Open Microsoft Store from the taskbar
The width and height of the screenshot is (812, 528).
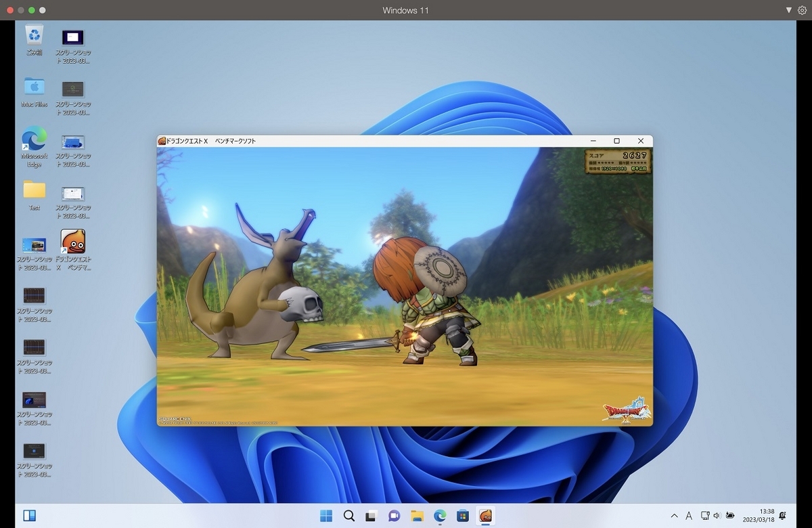[x=462, y=516]
